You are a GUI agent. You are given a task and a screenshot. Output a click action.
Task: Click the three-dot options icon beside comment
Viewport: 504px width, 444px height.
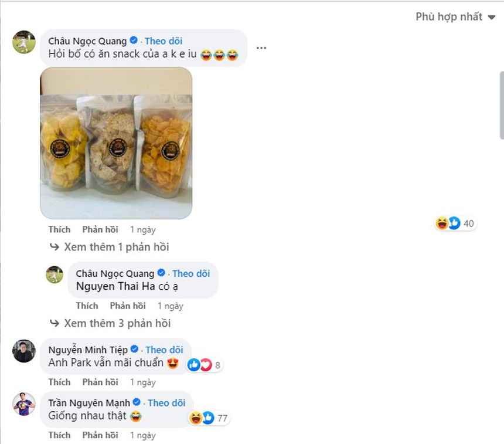coord(261,48)
